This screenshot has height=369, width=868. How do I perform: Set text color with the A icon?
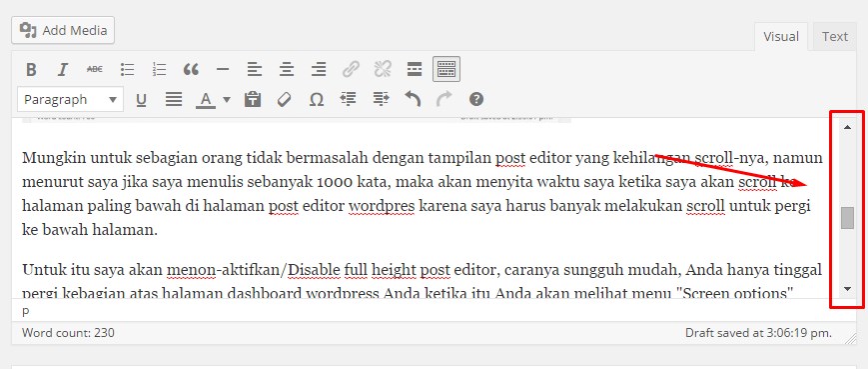(x=206, y=100)
